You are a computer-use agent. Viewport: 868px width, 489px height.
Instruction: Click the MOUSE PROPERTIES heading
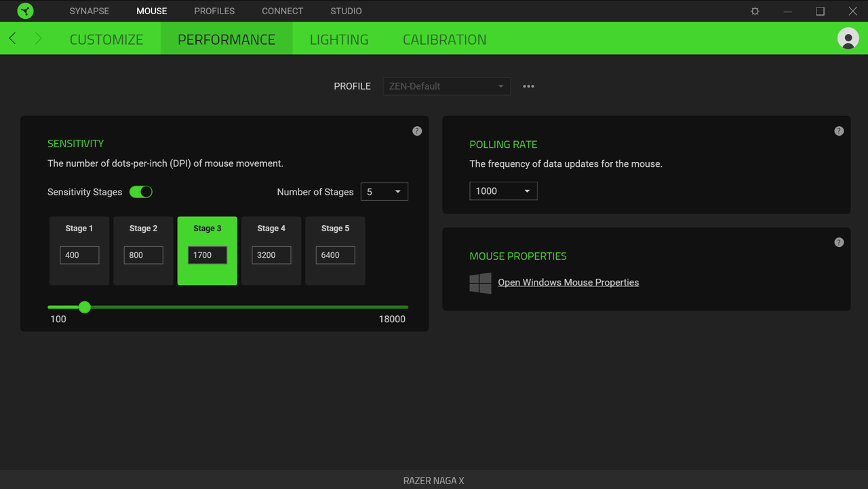click(x=518, y=256)
